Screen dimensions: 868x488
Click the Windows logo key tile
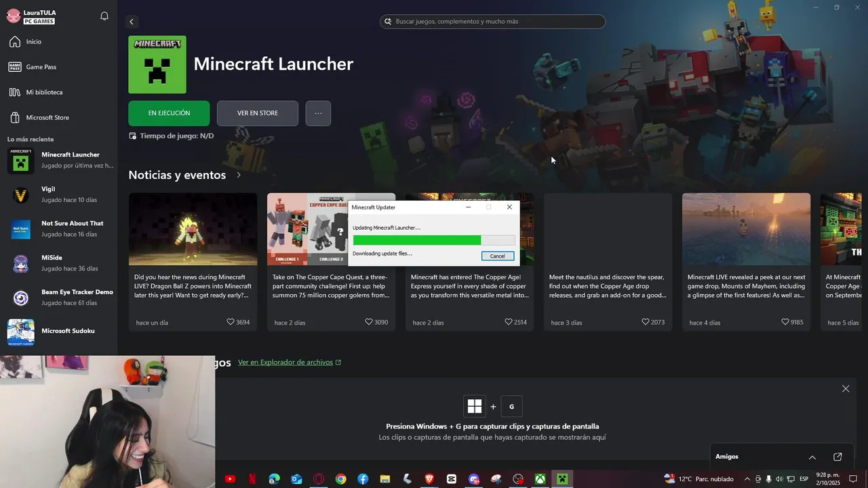[475, 406]
